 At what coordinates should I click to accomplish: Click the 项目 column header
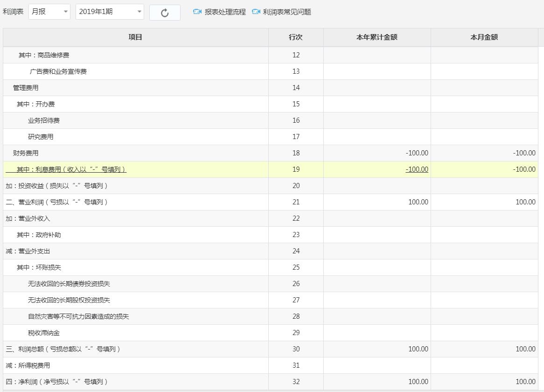tap(135, 37)
